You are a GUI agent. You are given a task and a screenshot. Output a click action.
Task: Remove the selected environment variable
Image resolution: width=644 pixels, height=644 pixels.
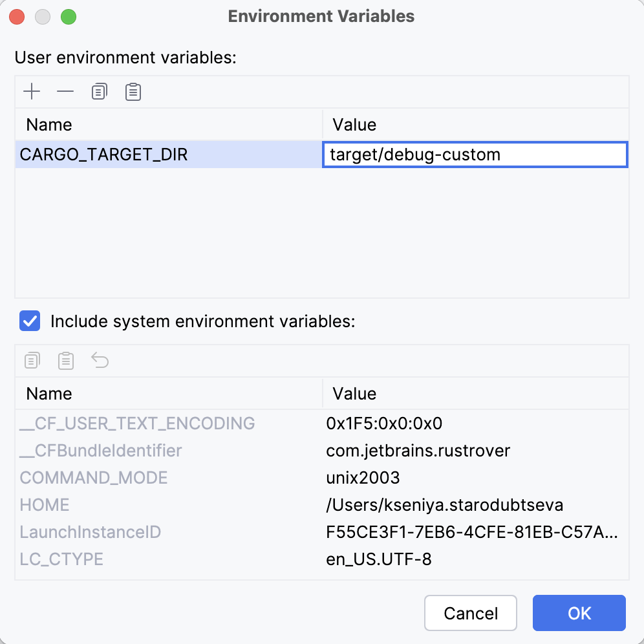pyautogui.click(x=65, y=91)
